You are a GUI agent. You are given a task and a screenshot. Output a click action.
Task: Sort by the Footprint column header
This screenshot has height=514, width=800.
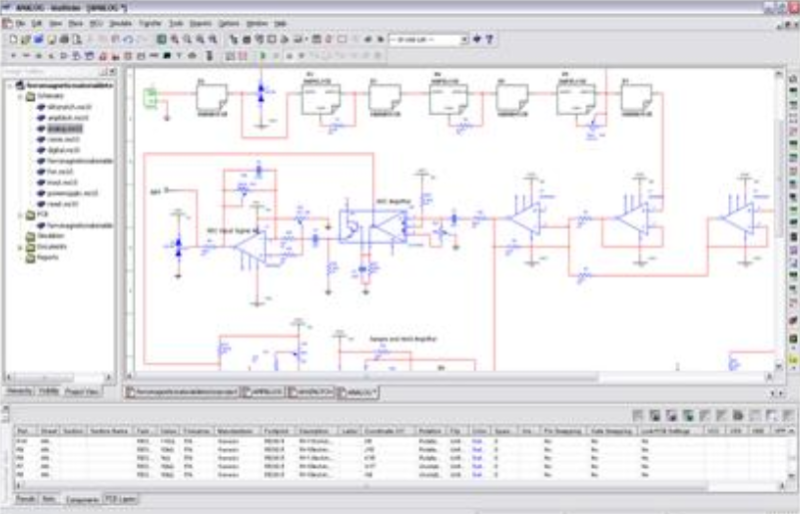click(276, 431)
